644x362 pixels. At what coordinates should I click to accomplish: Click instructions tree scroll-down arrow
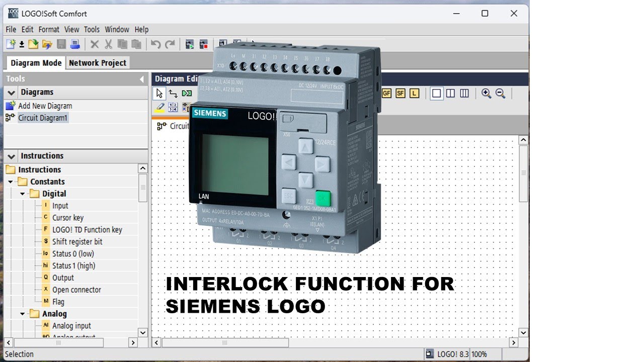pyautogui.click(x=143, y=332)
